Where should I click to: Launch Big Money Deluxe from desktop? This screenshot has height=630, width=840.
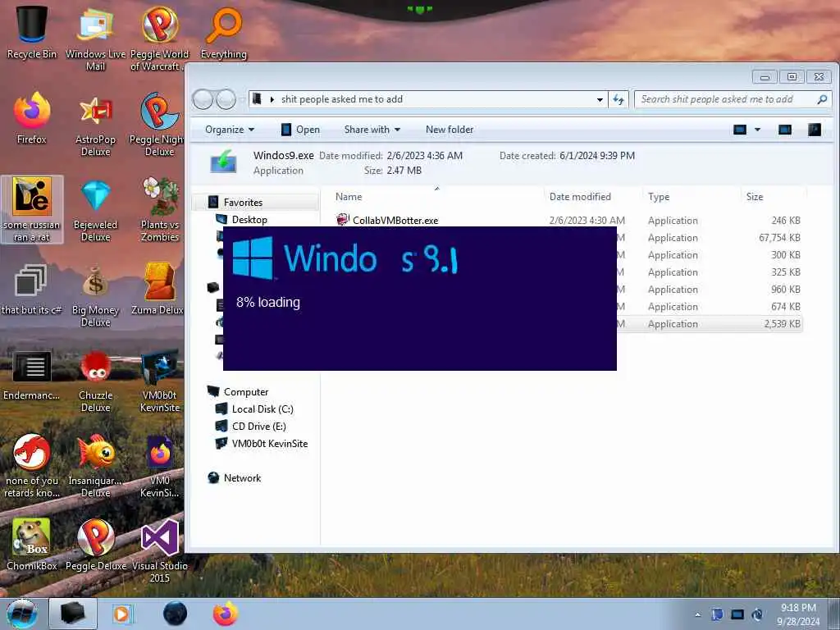tap(95, 295)
